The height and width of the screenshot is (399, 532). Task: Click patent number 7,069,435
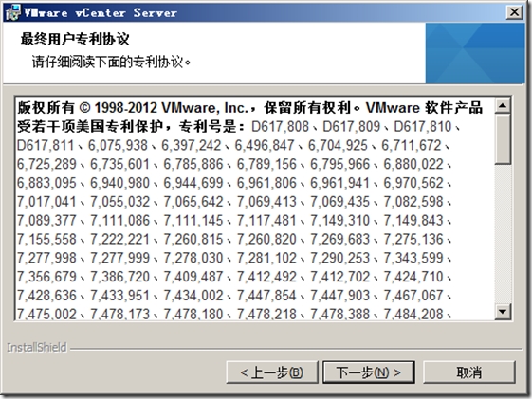click(x=339, y=202)
